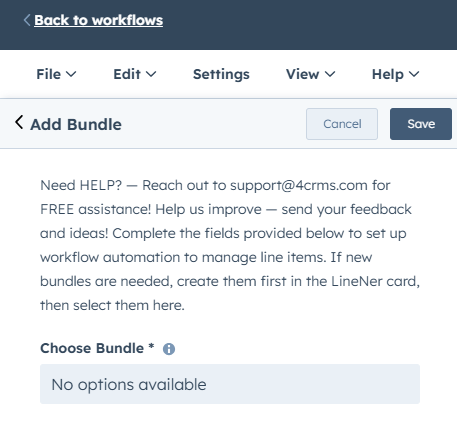
Task: Click the support@4crms.com email text
Action: 299,185
